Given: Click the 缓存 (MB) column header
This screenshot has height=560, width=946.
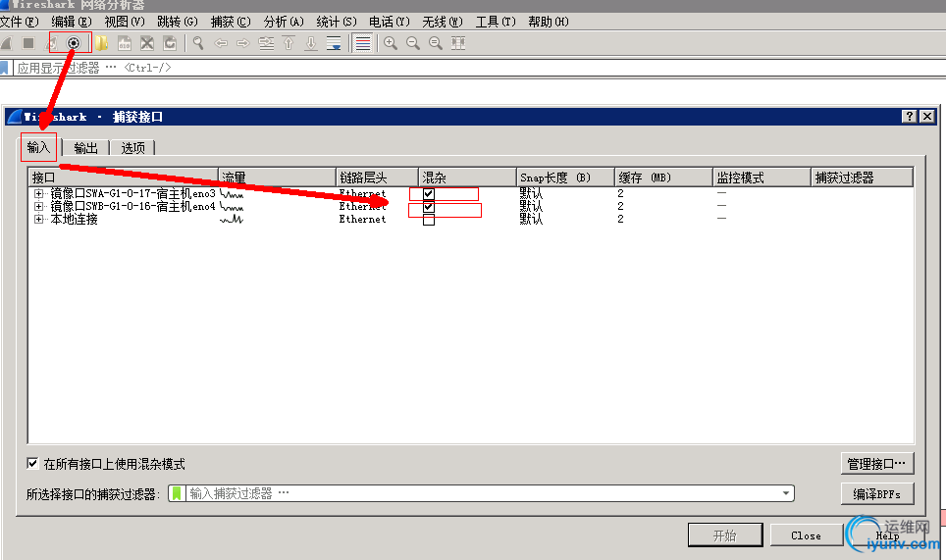Looking at the screenshot, I should point(663,178).
